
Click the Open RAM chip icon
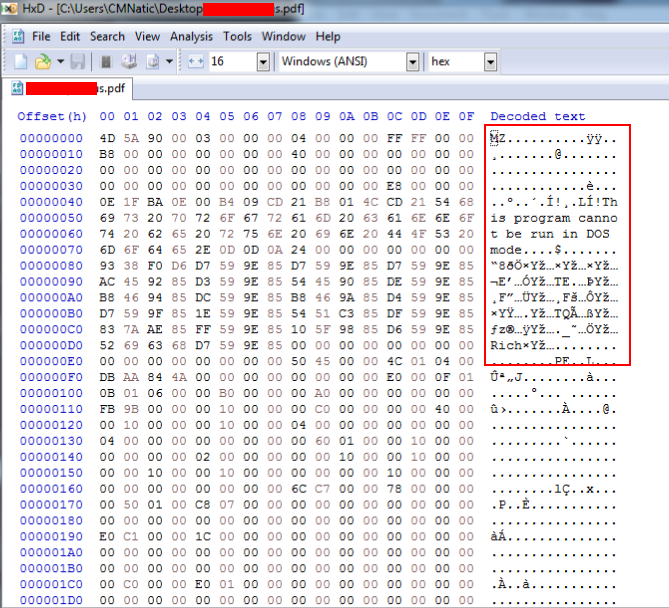point(105,62)
